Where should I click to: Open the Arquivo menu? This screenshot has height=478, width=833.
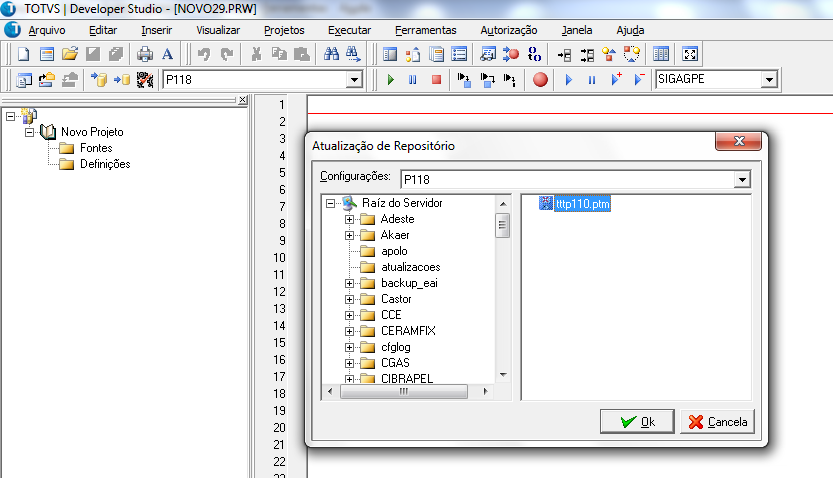(x=47, y=30)
